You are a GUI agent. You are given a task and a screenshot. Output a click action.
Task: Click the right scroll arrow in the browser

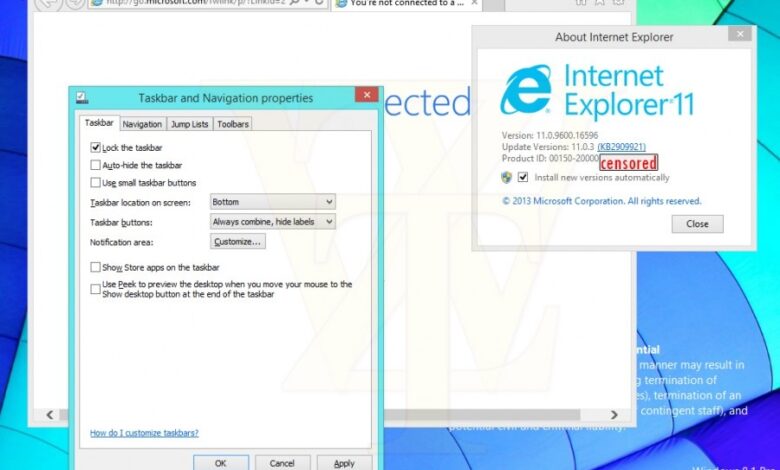click(x=614, y=415)
